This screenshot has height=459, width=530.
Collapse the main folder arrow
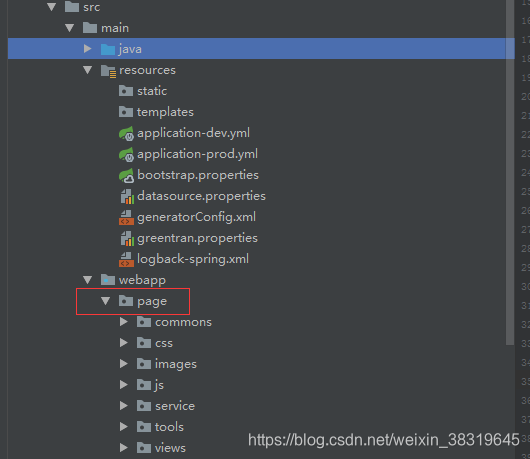tap(70, 28)
